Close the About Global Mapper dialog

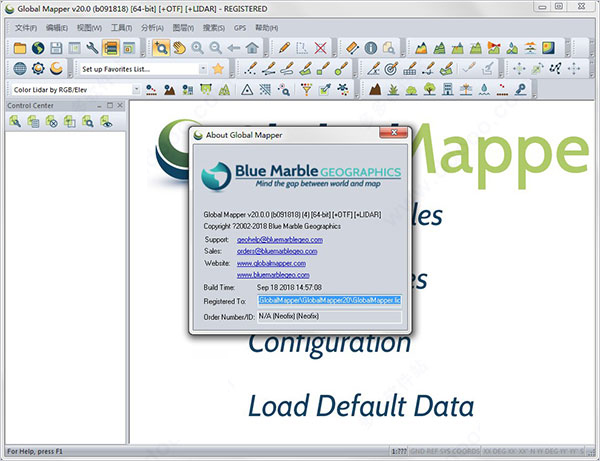393,133
